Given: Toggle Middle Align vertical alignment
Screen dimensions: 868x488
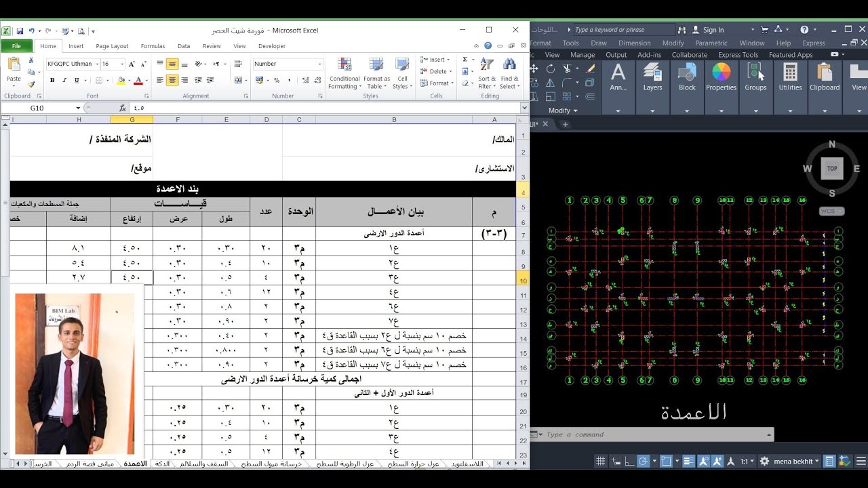Looking at the screenshot, I should [x=172, y=64].
